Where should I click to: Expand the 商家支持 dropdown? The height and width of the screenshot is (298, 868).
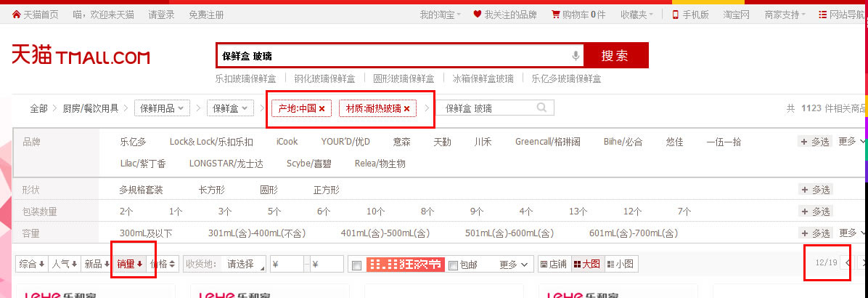785,15
